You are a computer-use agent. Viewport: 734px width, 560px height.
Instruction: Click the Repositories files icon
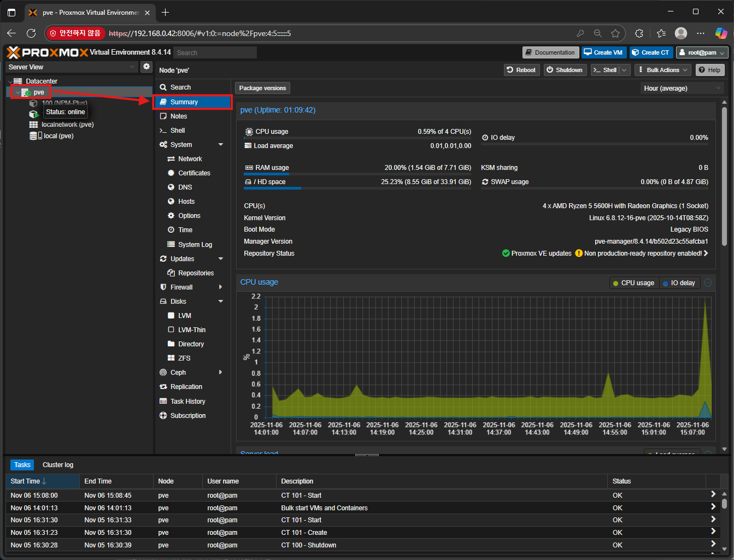[x=171, y=273]
